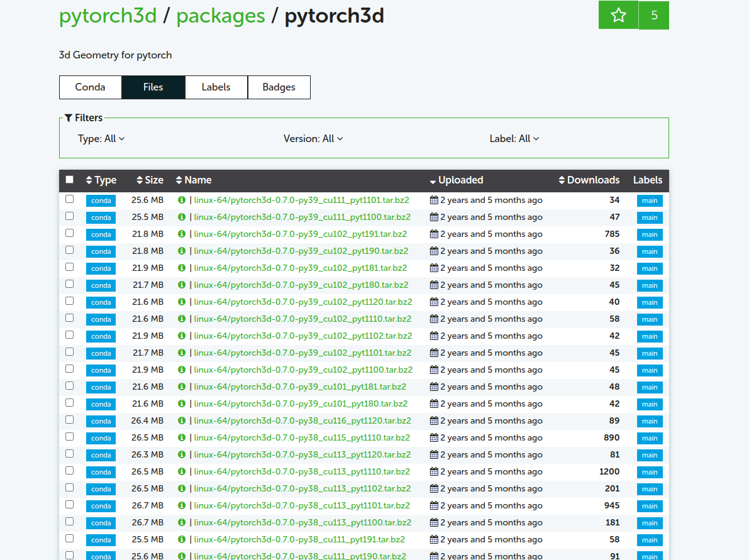This screenshot has height=560, width=749.
Task: Click the pytorch3d package title heading
Action: click(335, 16)
